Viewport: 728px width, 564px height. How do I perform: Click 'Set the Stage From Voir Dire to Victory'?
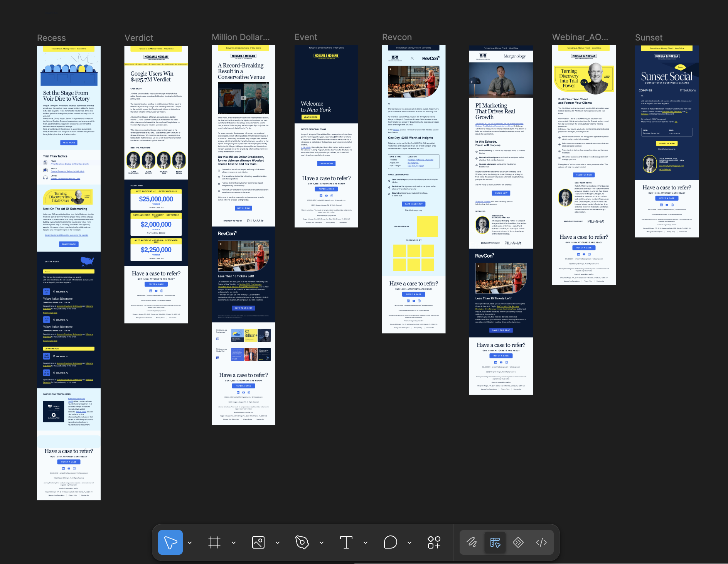pos(66,96)
